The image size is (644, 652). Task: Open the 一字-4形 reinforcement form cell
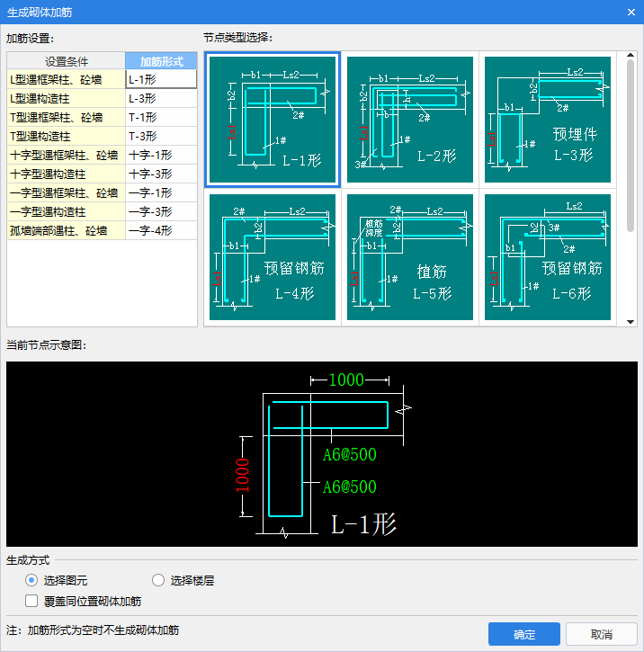point(161,230)
